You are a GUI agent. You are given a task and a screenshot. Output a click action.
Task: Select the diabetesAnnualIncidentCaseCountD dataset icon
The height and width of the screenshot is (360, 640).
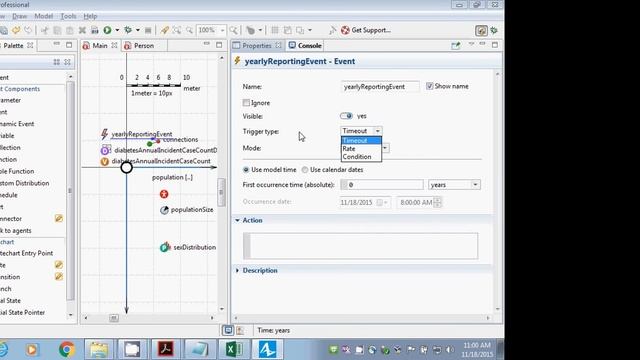click(x=106, y=150)
